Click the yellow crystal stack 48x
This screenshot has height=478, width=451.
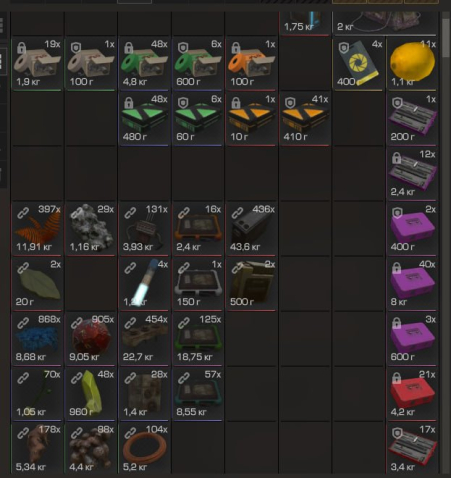coord(91,394)
